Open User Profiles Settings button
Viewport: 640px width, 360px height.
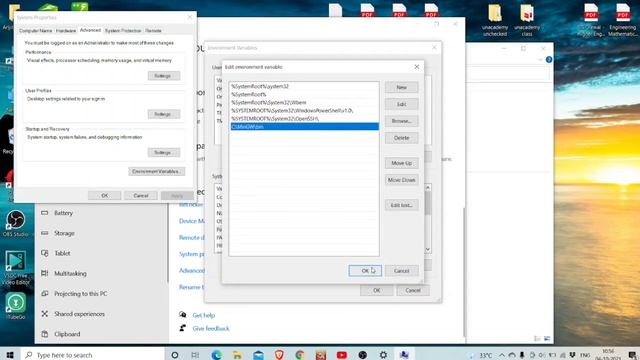(x=163, y=114)
